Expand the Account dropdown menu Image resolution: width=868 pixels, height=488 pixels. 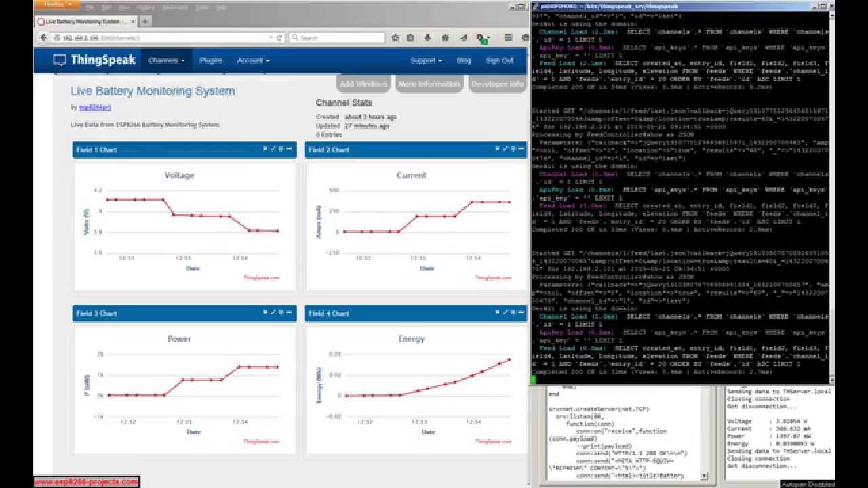point(253,60)
